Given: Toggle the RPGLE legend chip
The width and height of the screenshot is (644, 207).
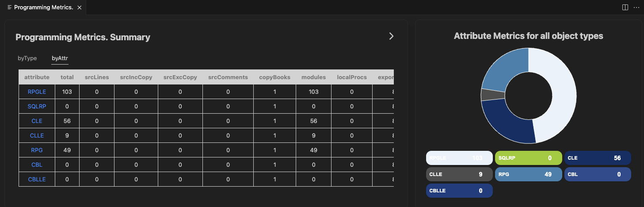Looking at the screenshot, I should [x=459, y=158].
